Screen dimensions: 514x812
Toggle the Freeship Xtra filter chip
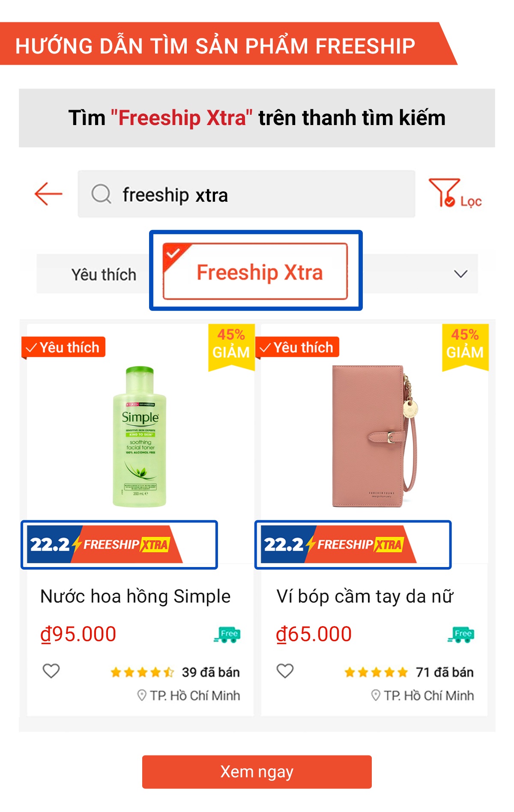(x=256, y=272)
